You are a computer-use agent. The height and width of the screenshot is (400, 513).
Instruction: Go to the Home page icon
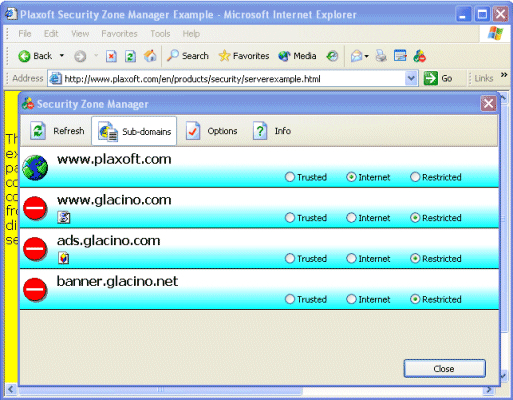pyautogui.click(x=150, y=56)
